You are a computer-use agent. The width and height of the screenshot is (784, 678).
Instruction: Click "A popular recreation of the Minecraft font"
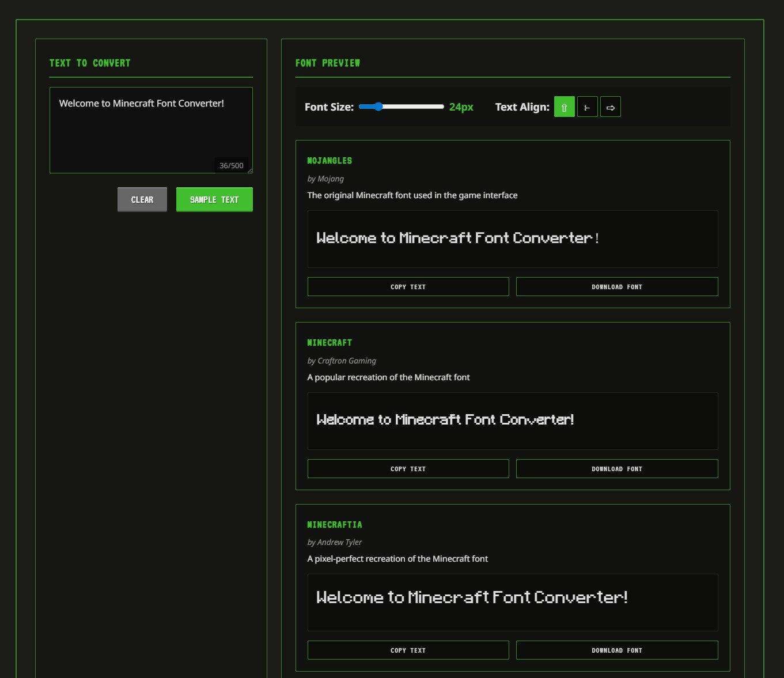(x=389, y=377)
